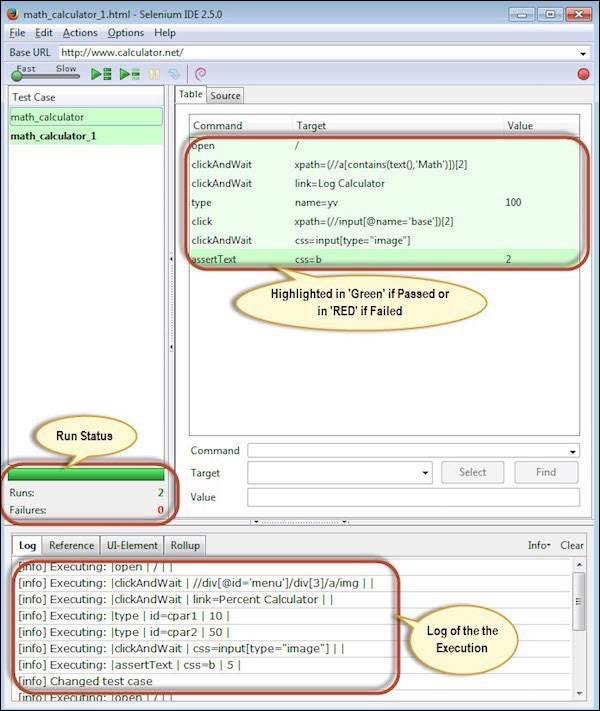Click the log scrollbar down arrow
Screen dimensions: 600x711
tap(579, 693)
